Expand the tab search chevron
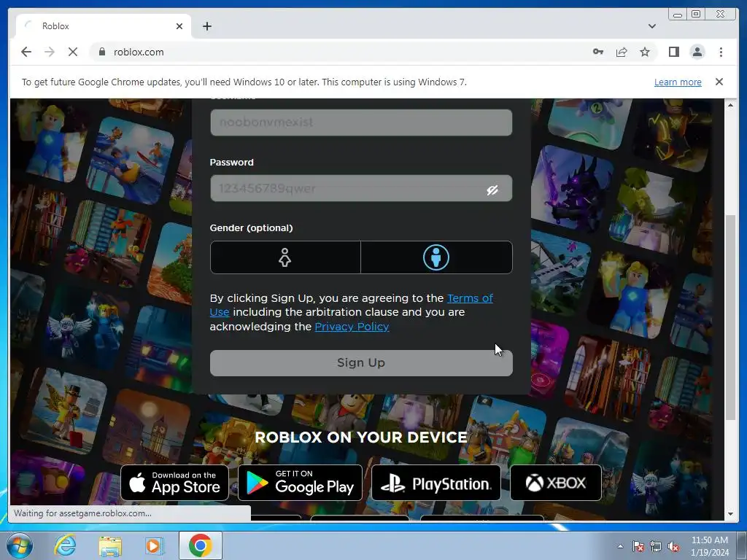Image resolution: width=747 pixels, height=560 pixels. pyautogui.click(x=651, y=26)
